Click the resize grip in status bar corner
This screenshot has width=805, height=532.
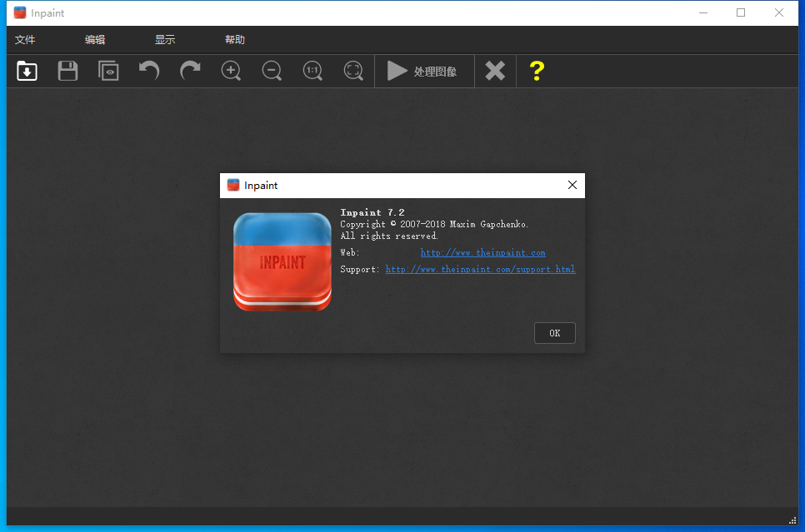click(792, 520)
